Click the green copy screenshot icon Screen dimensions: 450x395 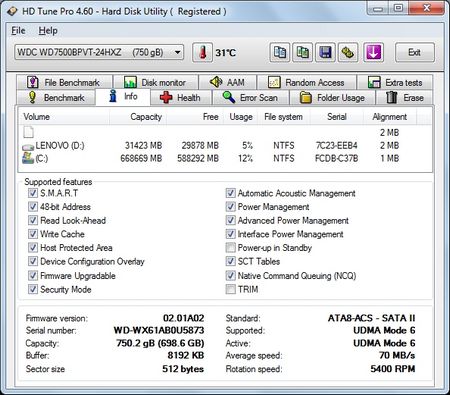(302, 52)
